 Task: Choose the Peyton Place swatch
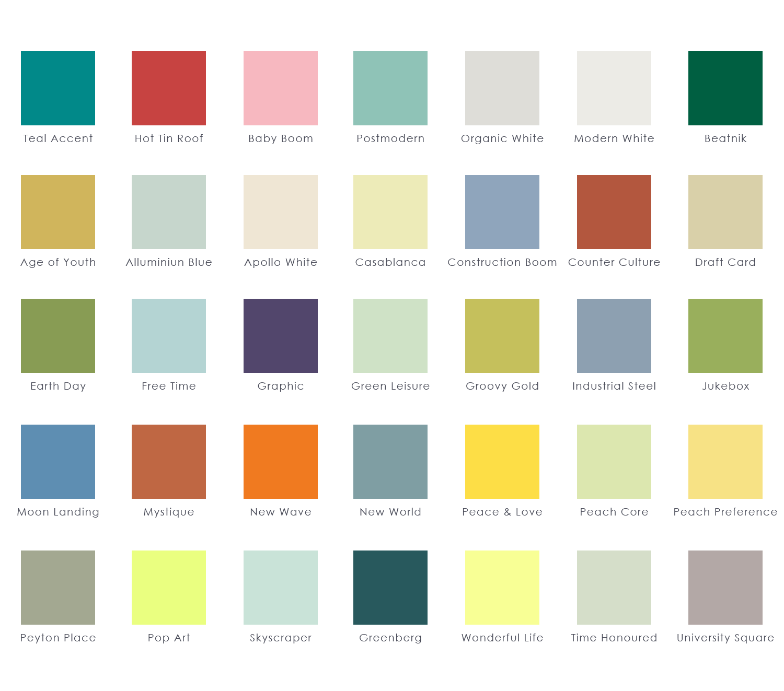(x=58, y=588)
